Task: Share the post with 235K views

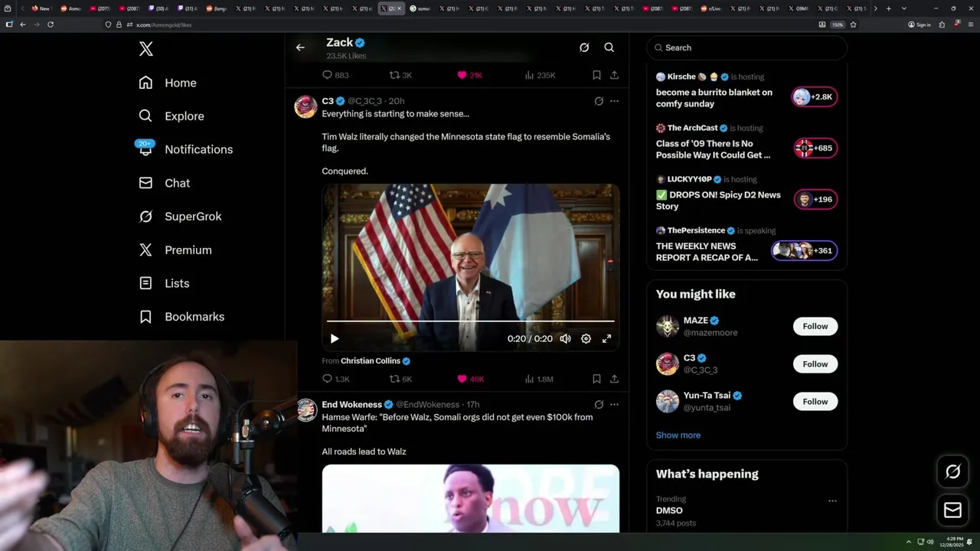Action: point(614,75)
